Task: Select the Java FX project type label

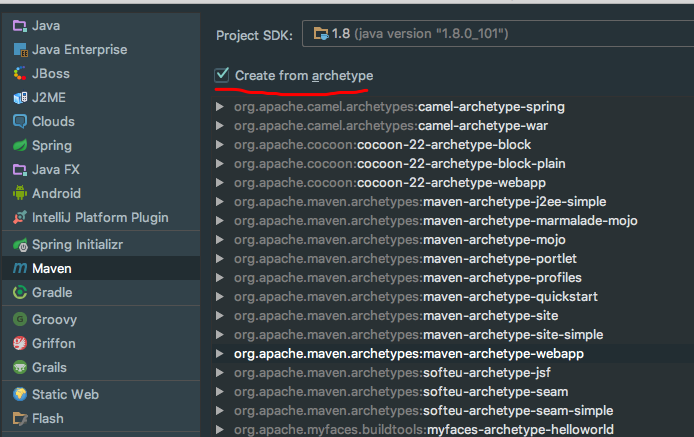Action: 56,170
